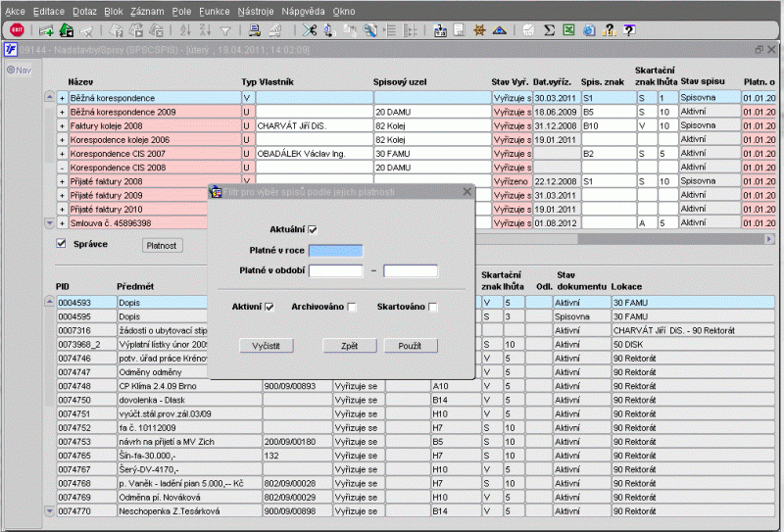Select the Nav radio button in left panel
Screen dimensions: 784x532
(11, 70)
